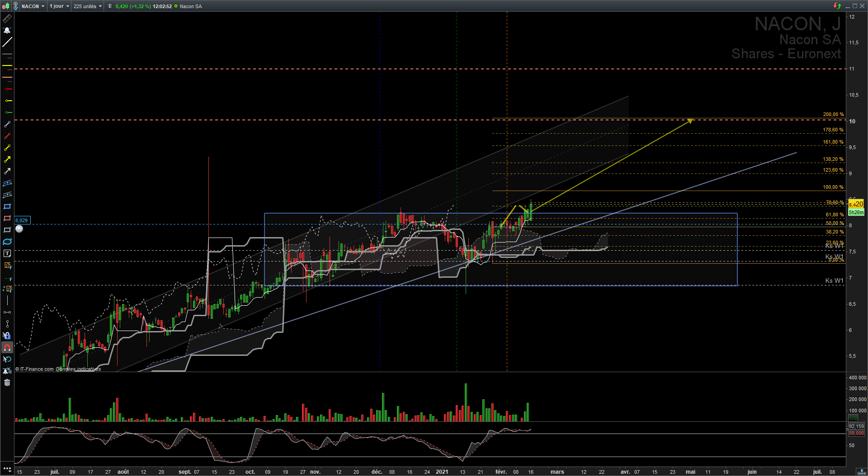Click the trash delete objects icon
This screenshot has height=476, width=868.
coord(7,383)
